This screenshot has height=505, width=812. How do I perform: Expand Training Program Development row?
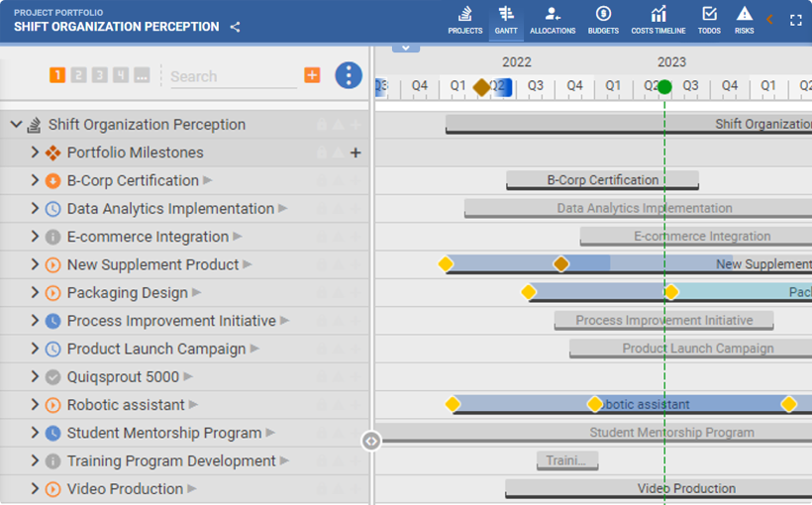click(35, 459)
